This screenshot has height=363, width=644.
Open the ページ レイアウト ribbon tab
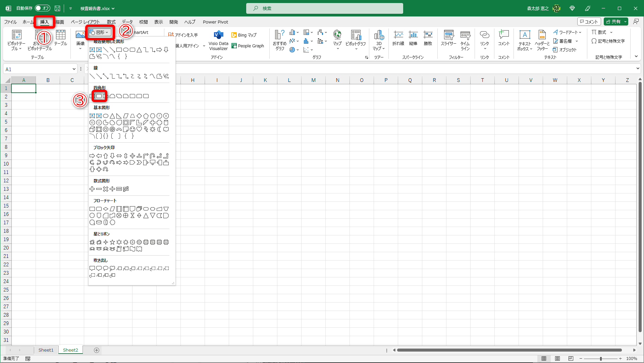[85, 22]
